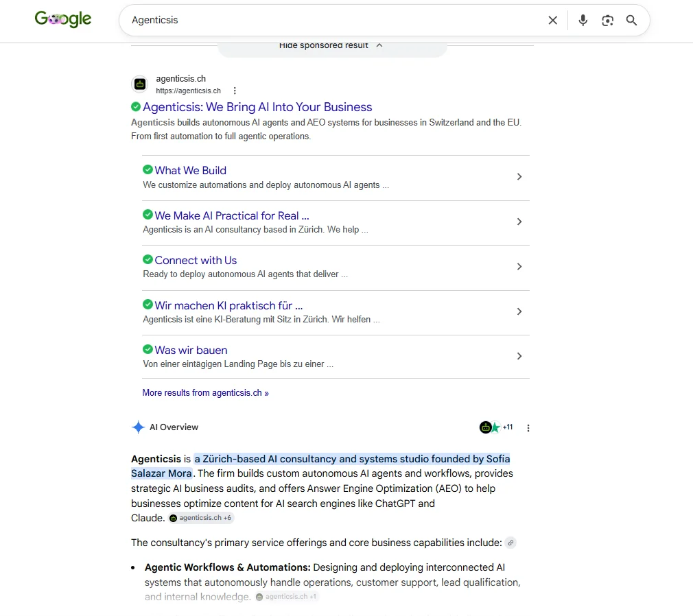Open three-dot menu next to https://agenticsis.ch
The height and width of the screenshot is (616, 693).
point(235,91)
